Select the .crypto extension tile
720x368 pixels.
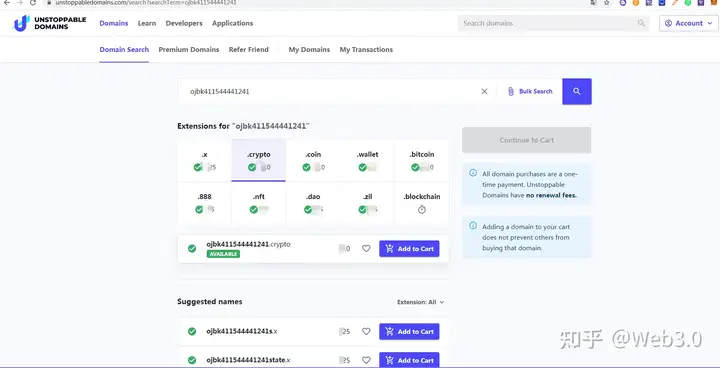coord(259,160)
